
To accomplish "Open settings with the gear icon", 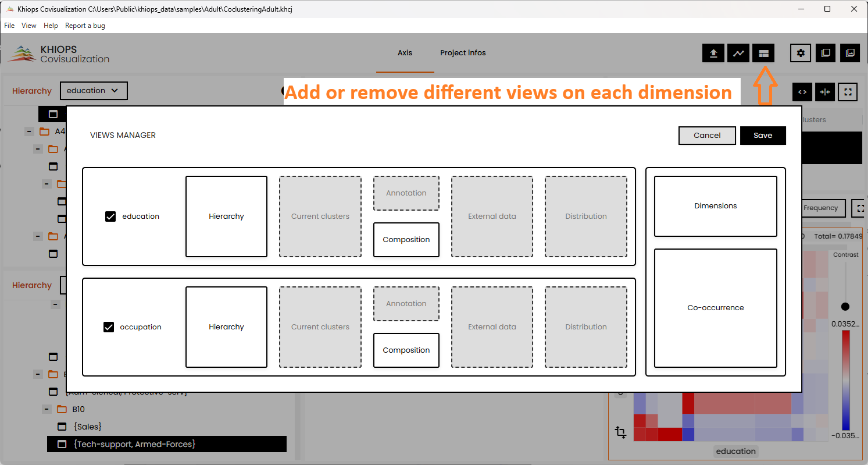I will point(801,53).
